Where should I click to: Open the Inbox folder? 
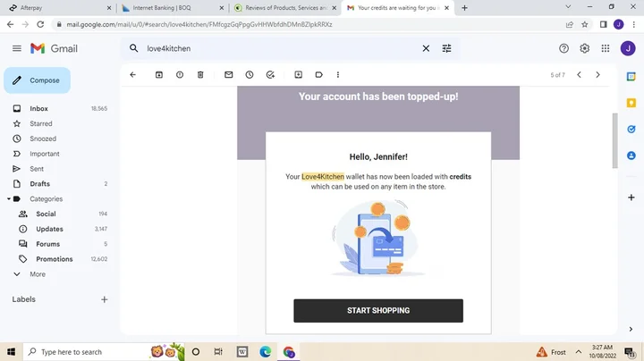tap(38, 108)
